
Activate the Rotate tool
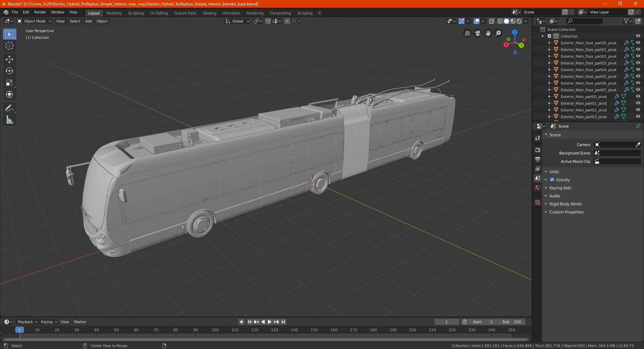coord(9,71)
